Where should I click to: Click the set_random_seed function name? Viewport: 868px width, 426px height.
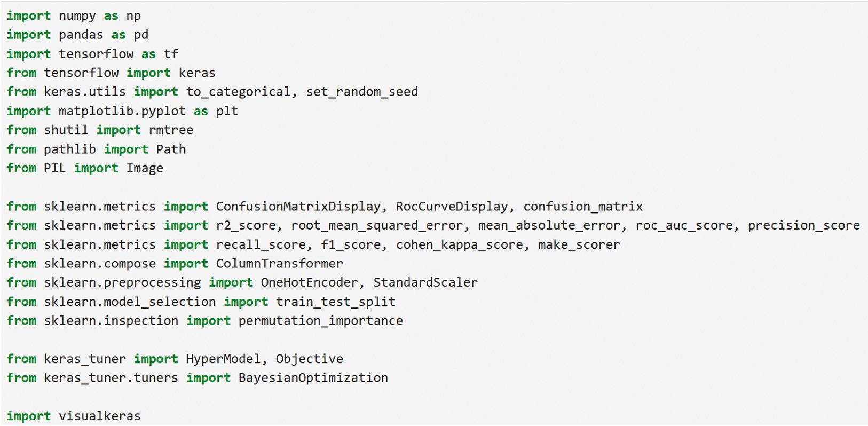362,92
